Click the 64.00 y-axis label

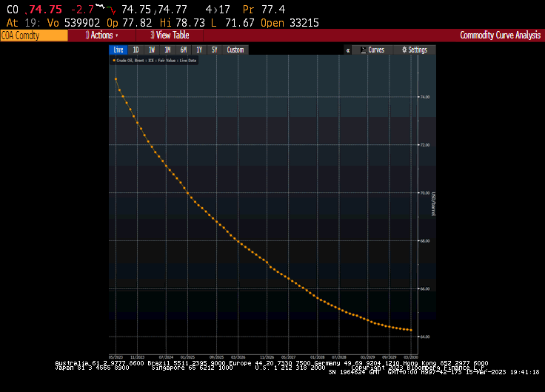425,337
